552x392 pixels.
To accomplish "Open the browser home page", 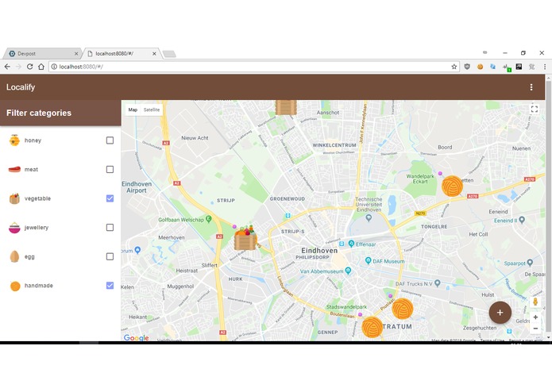I will pyautogui.click(x=41, y=67).
